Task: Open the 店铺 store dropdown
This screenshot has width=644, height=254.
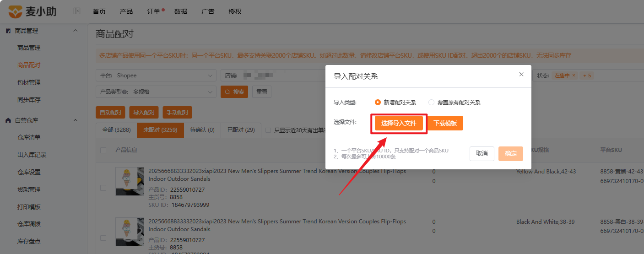Action: click(272, 75)
